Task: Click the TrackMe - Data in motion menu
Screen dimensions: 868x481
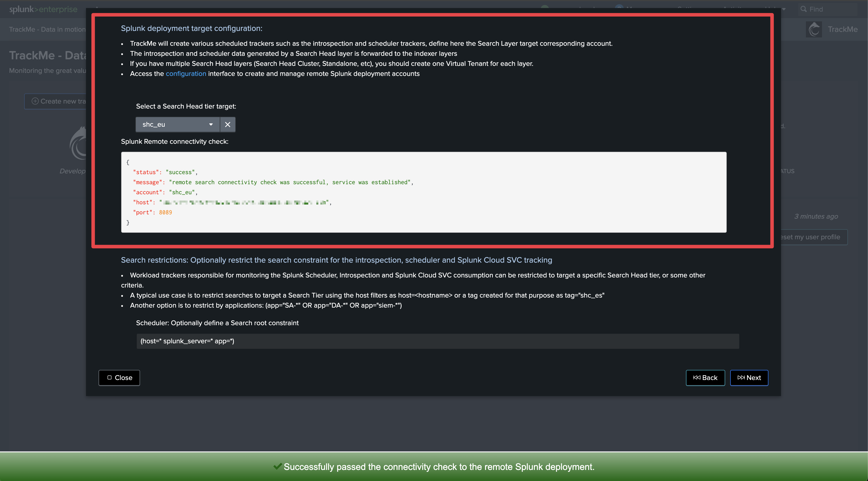Action: [x=47, y=29]
